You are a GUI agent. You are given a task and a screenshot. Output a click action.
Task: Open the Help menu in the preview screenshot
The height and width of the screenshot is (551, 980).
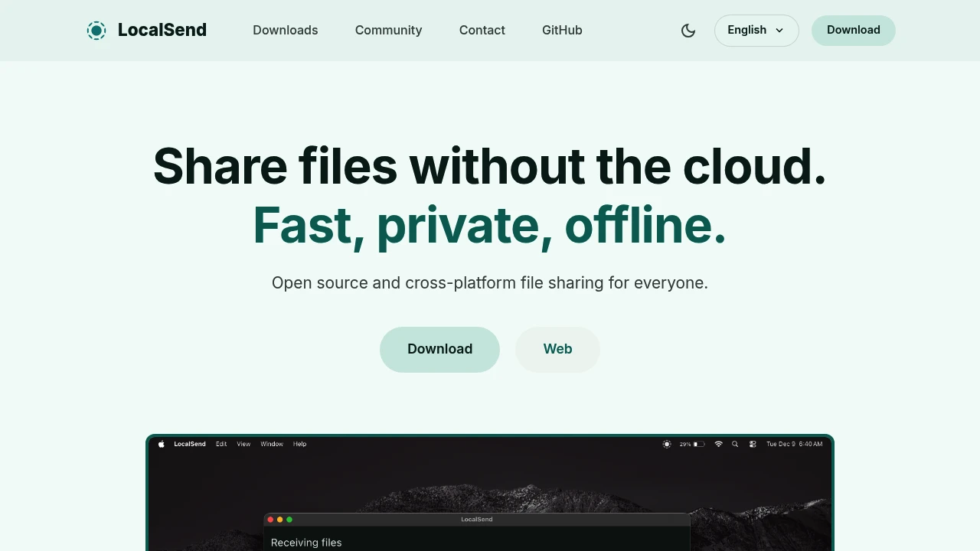pyautogui.click(x=300, y=444)
